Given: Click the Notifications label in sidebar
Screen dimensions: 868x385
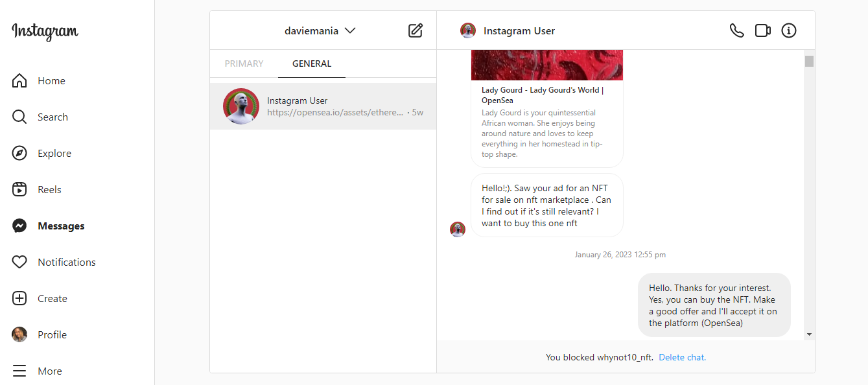Looking at the screenshot, I should tap(67, 262).
